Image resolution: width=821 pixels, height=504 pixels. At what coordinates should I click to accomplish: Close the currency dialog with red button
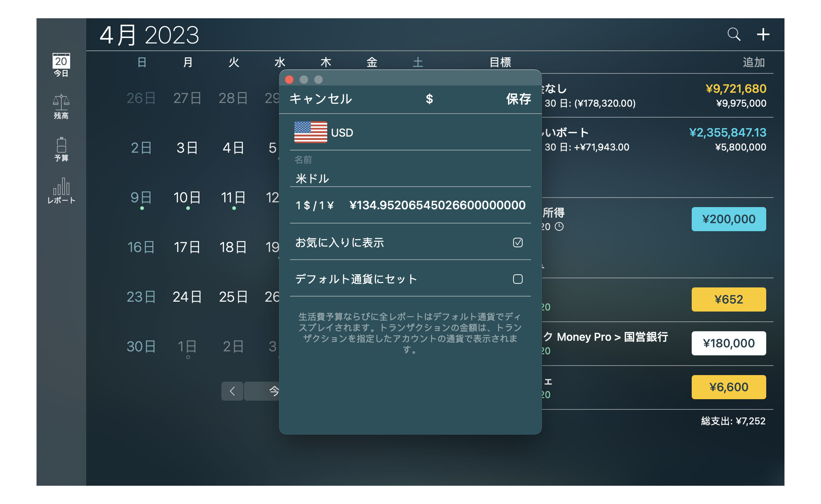[289, 80]
